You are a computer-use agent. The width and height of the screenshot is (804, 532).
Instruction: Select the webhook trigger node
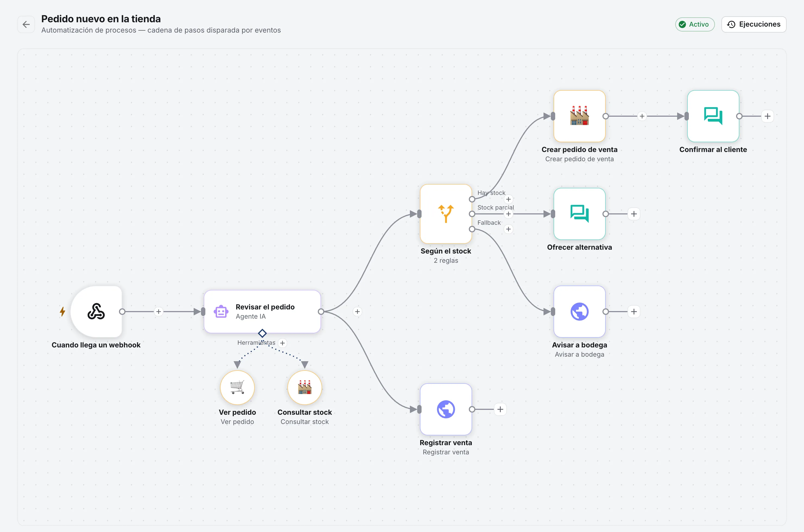(x=96, y=312)
